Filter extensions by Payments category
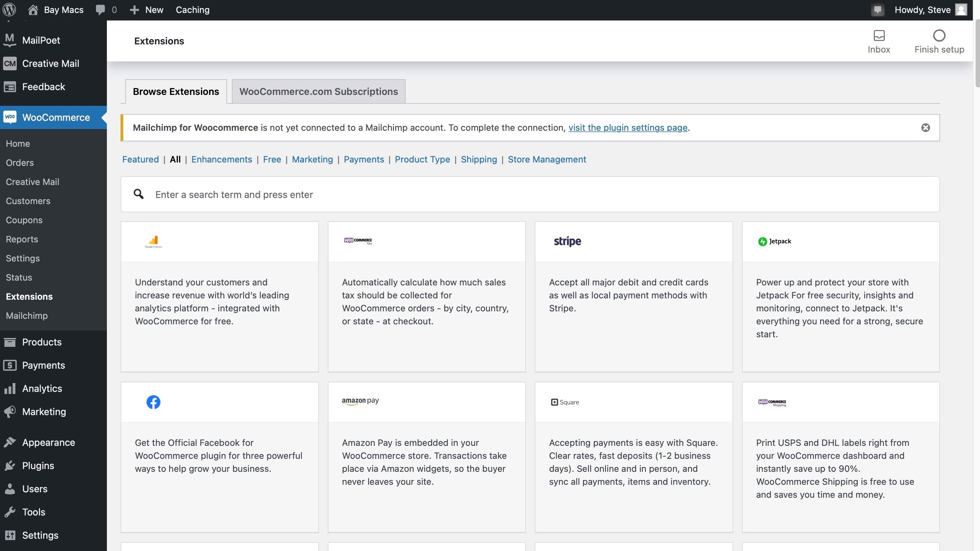The width and height of the screenshot is (980, 551). click(363, 159)
